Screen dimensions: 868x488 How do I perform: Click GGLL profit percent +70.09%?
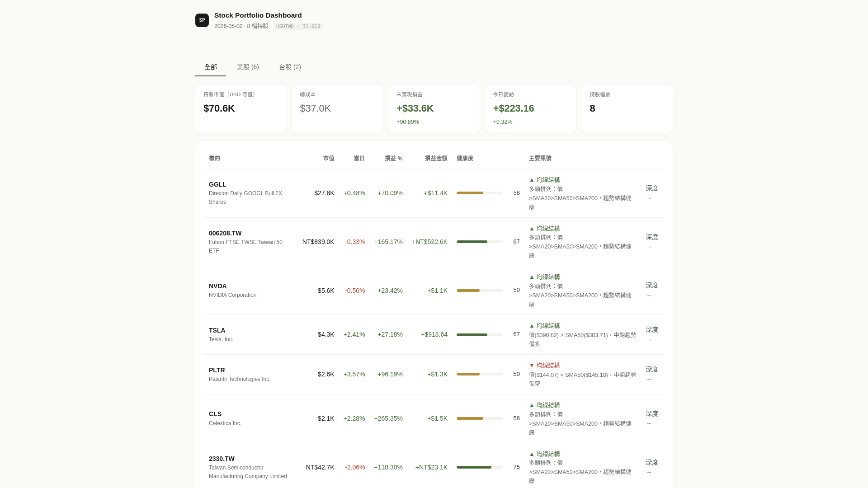click(390, 193)
